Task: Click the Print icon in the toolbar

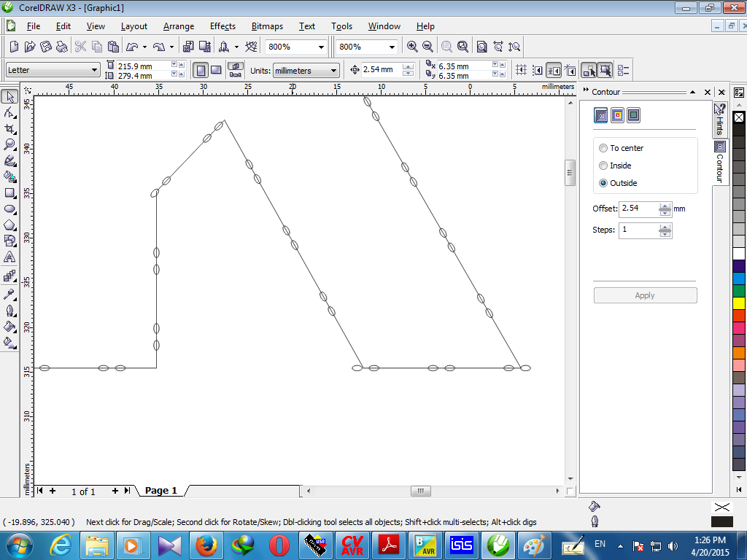Action: coord(61,47)
